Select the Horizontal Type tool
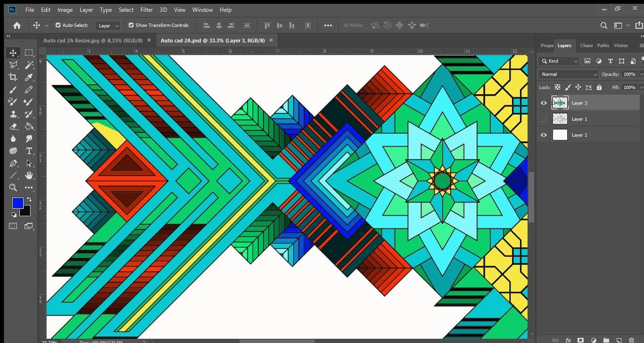Viewport: 644px width, 343px height. pyautogui.click(x=29, y=151)
